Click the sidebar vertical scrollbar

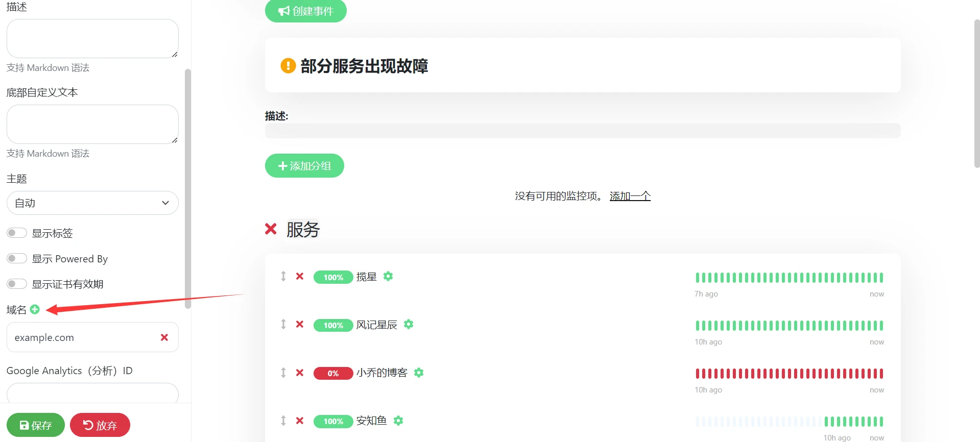[187, 189]
